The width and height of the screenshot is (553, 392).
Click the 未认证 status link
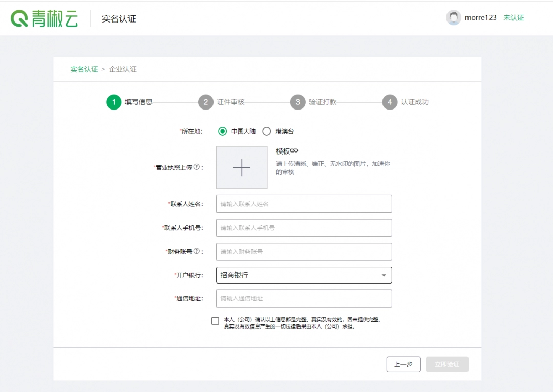coord(514,17)
